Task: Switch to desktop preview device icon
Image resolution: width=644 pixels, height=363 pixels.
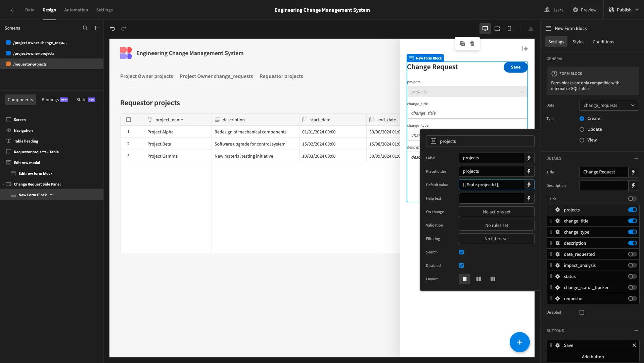Action: point(485,29)
